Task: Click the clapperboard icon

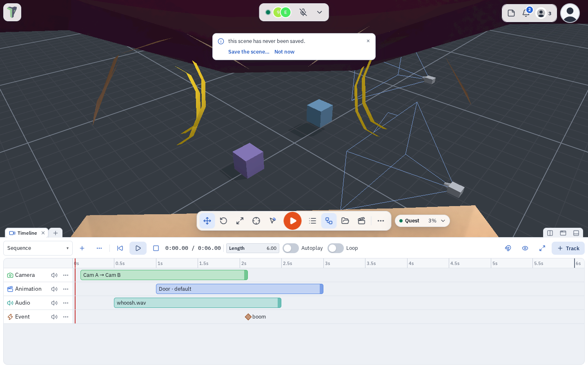Action: [x=361, y=221]
